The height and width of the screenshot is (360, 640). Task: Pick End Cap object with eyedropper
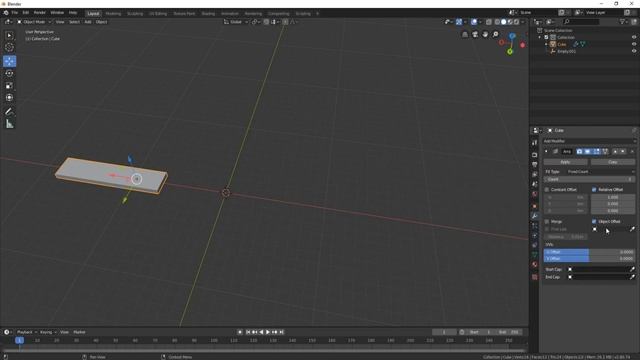pos(632,277)
